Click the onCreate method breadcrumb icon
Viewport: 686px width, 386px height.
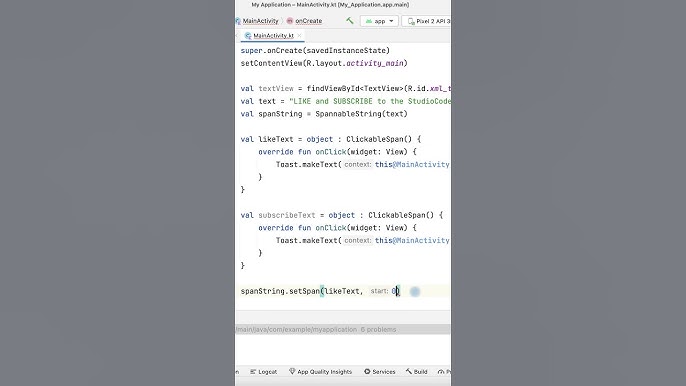290,21
